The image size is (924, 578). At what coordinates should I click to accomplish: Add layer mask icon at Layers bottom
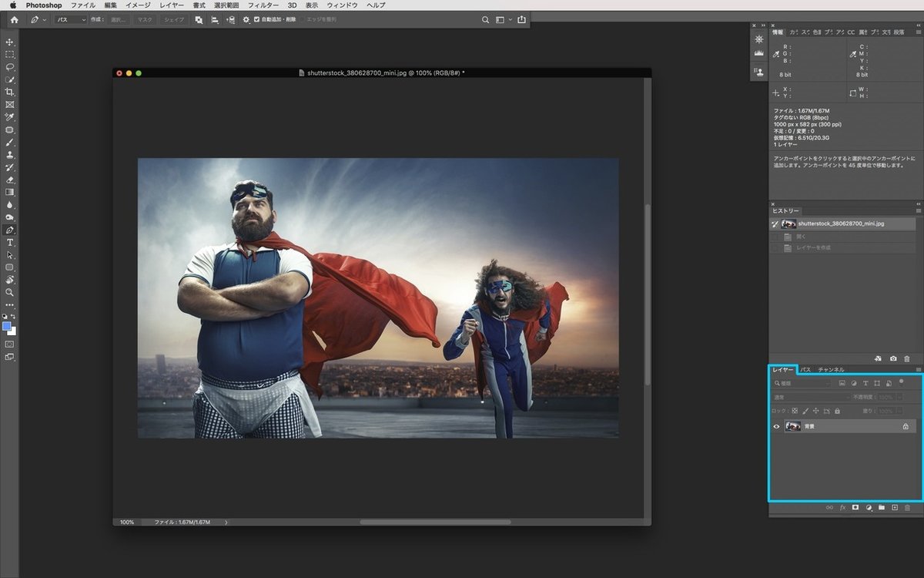coord(855,508)
